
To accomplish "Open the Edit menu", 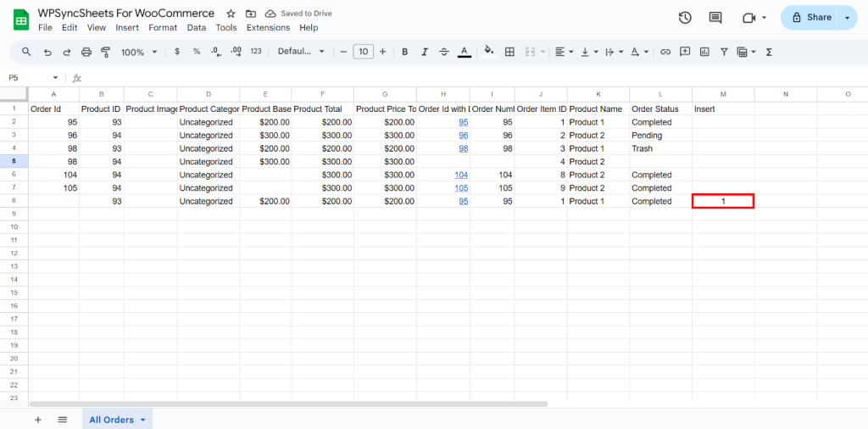I will 70,28.
